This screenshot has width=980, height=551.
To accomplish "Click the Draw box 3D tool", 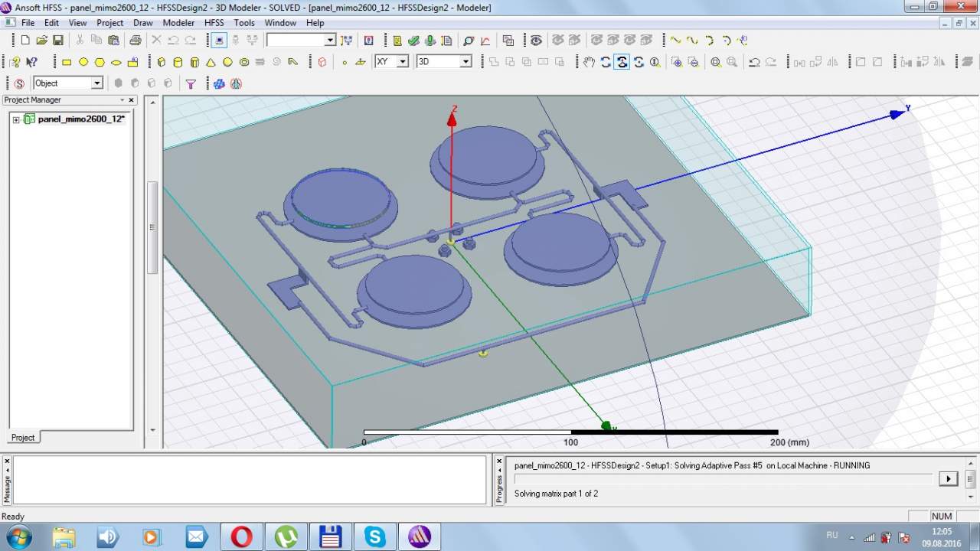I will [161, 62].
